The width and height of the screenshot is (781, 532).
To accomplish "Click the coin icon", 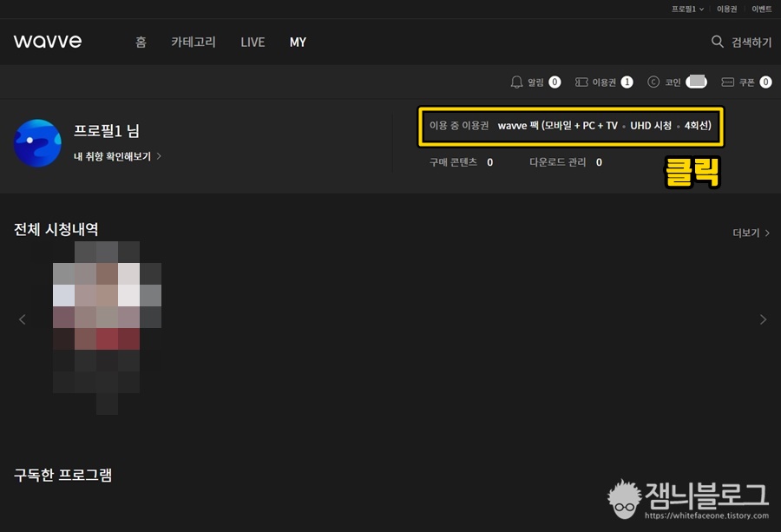I will point(653,82).
